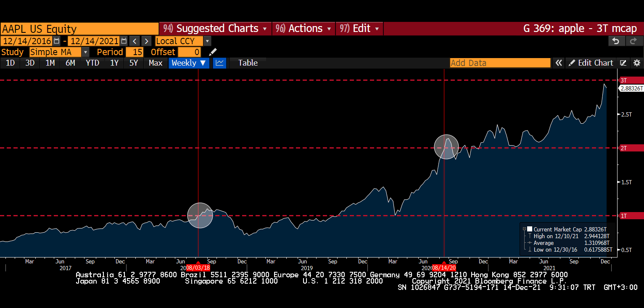Screen dimensions: 644x308
Task: Click the Add Data input field
Action: coord(500,63)
